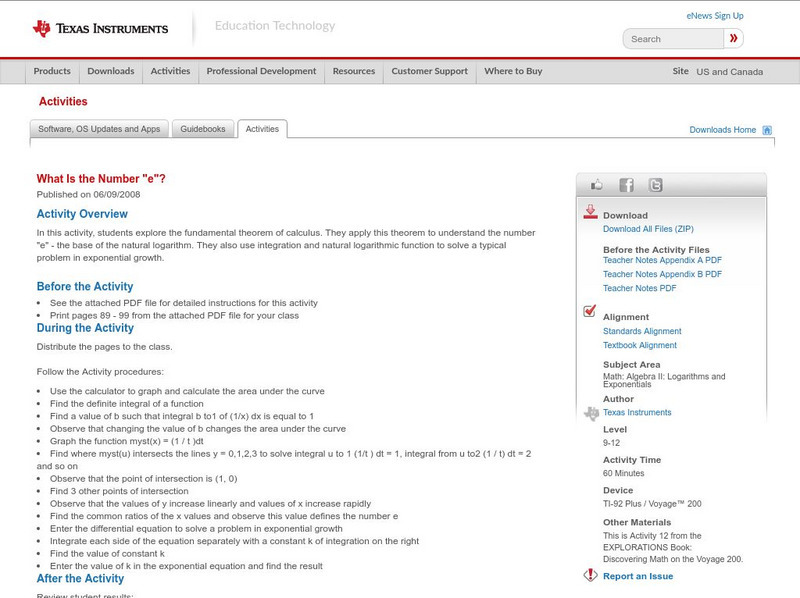Click the Alignment checkmark icon

point(589,311)
